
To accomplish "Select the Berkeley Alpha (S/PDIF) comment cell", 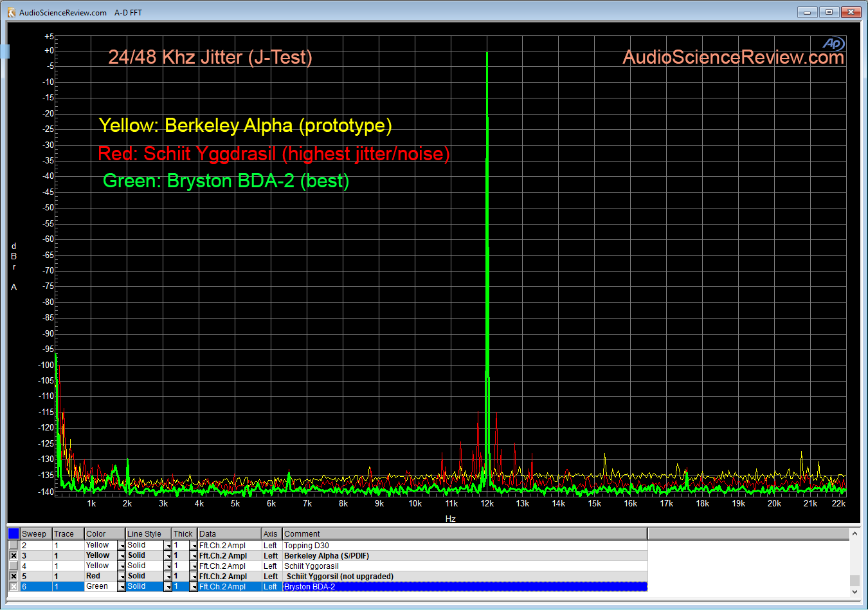I will point(465,555).
